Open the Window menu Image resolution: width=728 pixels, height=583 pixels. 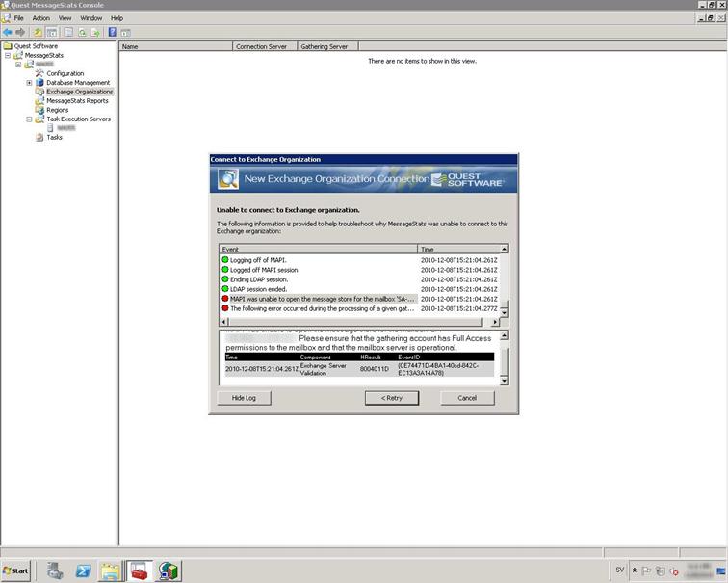point(91,18)
